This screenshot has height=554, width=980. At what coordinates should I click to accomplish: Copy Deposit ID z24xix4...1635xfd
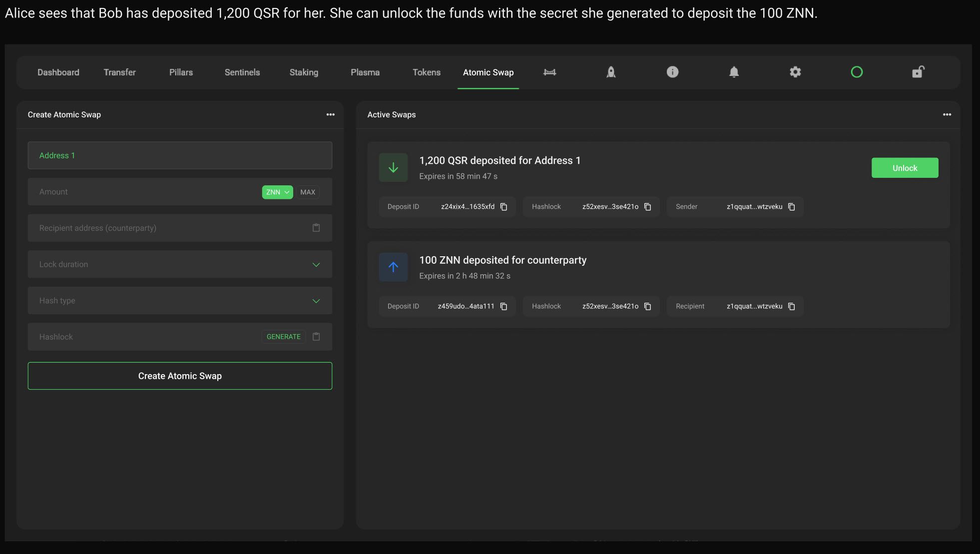pos(504,207)
